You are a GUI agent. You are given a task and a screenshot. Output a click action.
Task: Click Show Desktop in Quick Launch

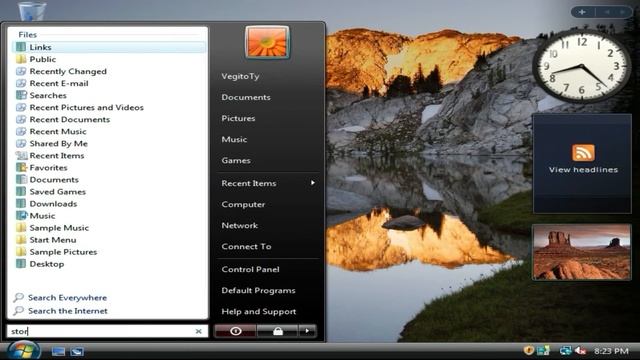(58, 351)
